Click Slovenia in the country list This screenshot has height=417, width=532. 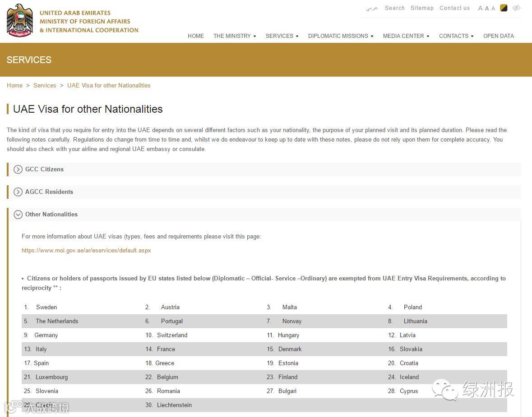47,391
